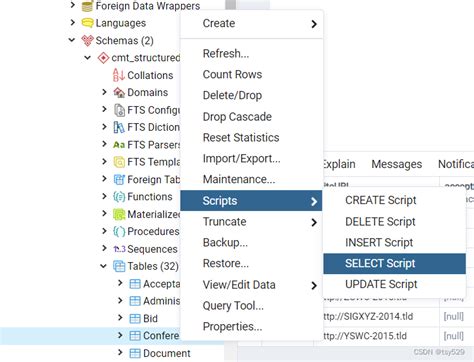The width and height of the screenshot is (474, 362).
Task: Collapse the cmt_structured schema node
Action: [x=88, y=57]
